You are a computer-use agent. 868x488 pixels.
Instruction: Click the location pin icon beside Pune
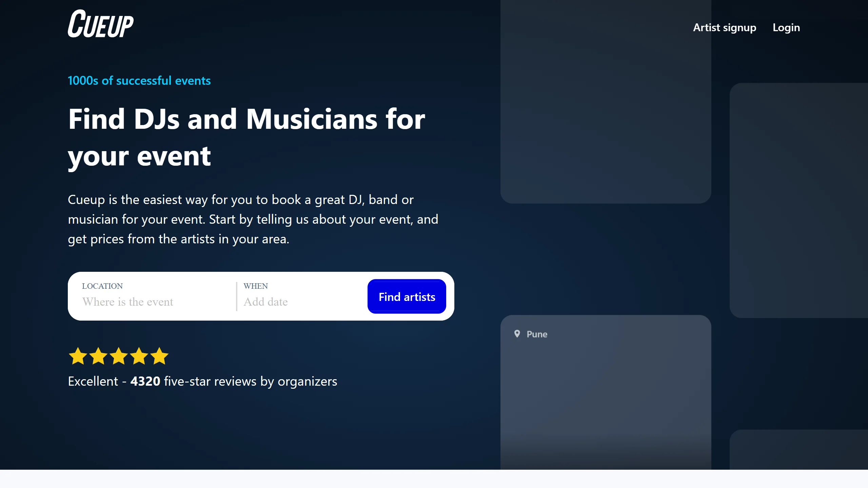[517, 334]
